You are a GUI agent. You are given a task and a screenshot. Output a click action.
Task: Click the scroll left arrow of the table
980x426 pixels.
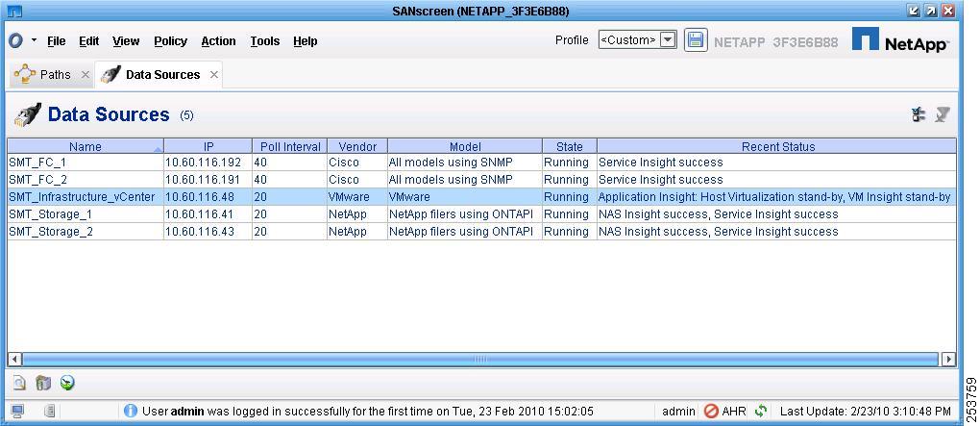point(14,359)
